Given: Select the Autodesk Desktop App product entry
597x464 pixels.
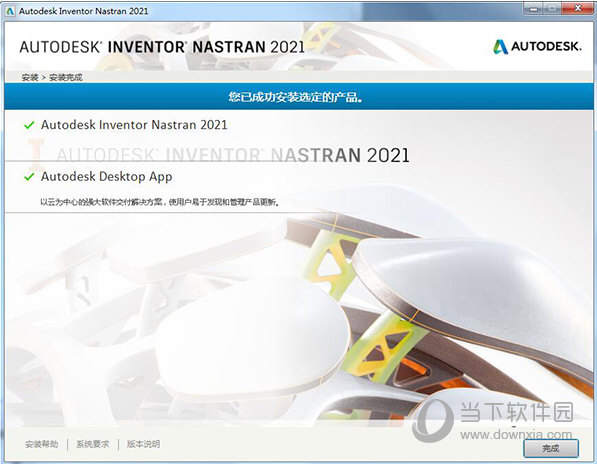Looking at the screenshot, I should click(x=107, y=177).
